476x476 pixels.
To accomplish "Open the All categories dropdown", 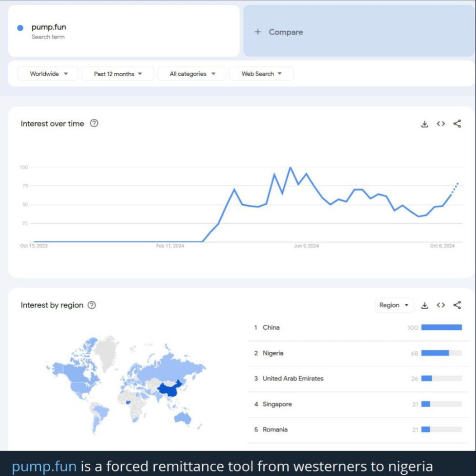I will (191, 74).
